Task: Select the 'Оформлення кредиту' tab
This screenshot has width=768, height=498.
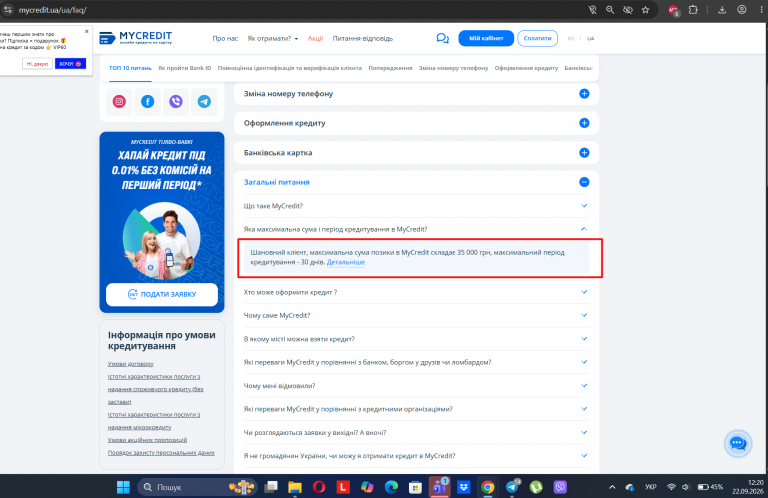Action: pyautogui.click(x=526, y=68)
